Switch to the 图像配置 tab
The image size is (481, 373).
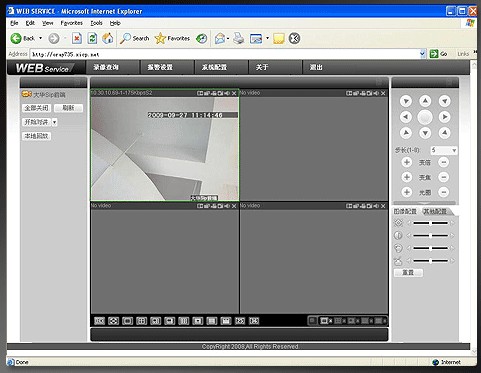[x=406, y=211]
